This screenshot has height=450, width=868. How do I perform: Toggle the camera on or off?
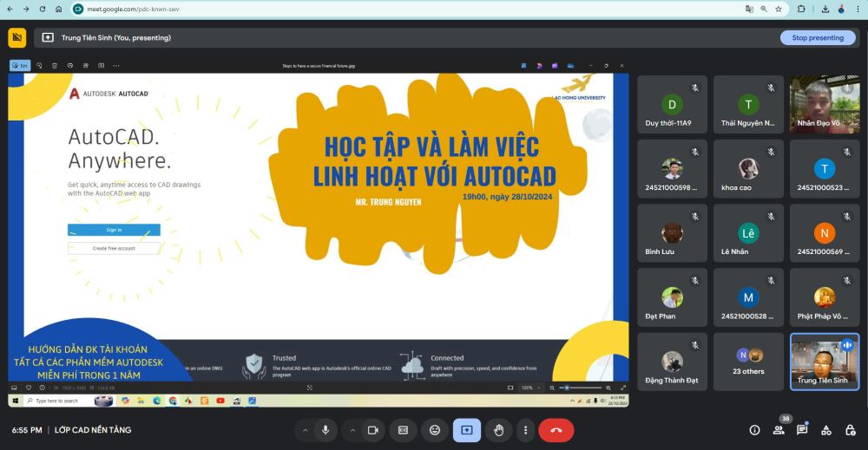point(373,430)
